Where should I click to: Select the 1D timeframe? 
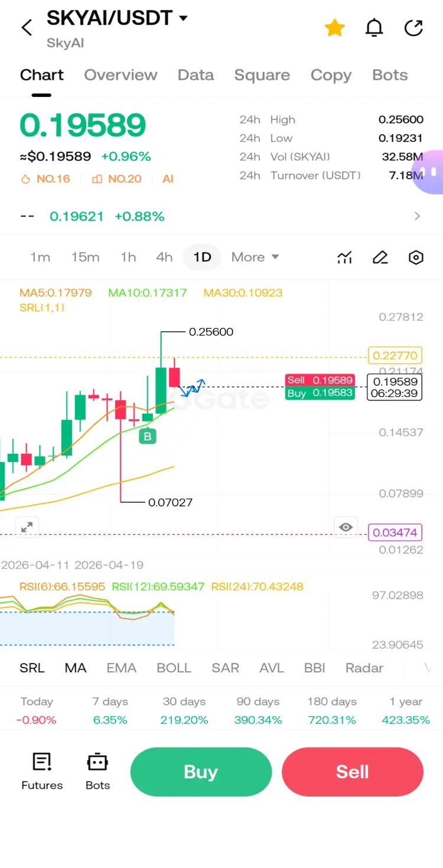point(202,257)
